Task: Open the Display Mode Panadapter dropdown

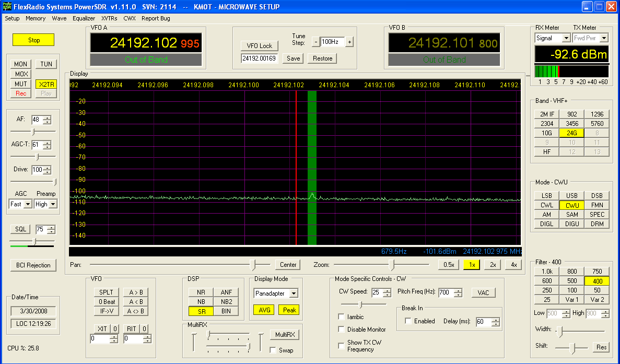Action: [294, 293]
